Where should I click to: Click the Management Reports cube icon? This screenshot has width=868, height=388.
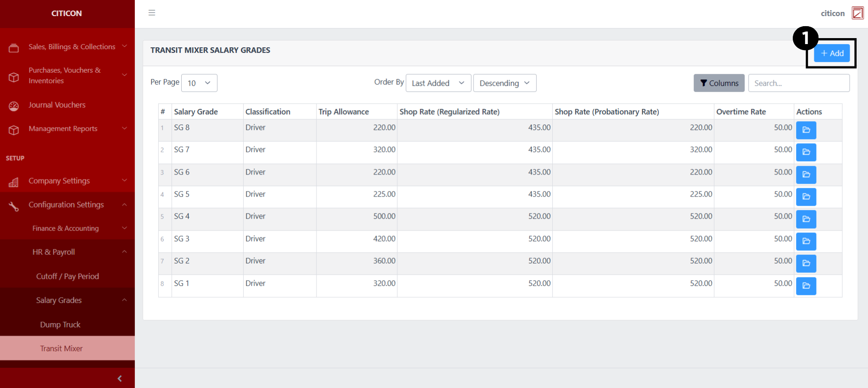pyautogui.click(x=14, y=130)
